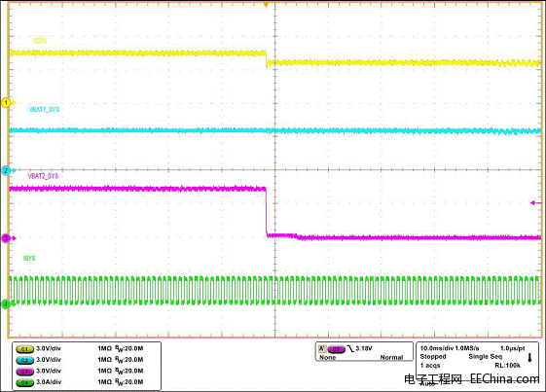Click C1's 3.0V/div scale readout
Image resolution: width=546 pixels, height=392 pixels.
49,348
